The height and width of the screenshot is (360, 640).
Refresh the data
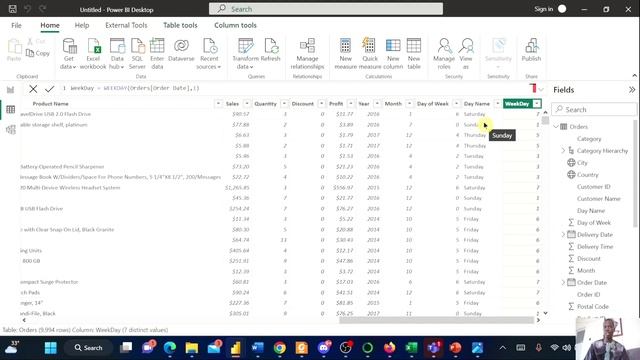[x=271, y=51]
